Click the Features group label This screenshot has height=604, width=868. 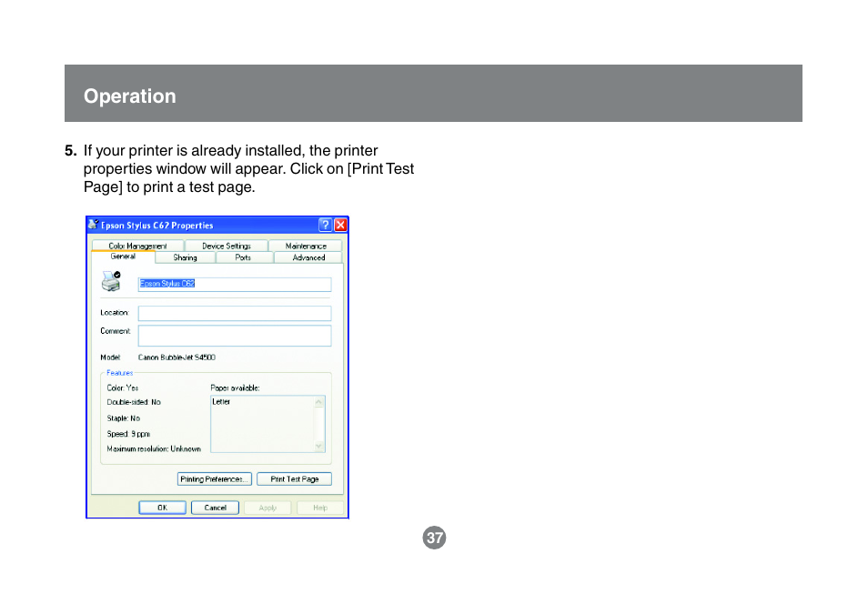(119, 373)
